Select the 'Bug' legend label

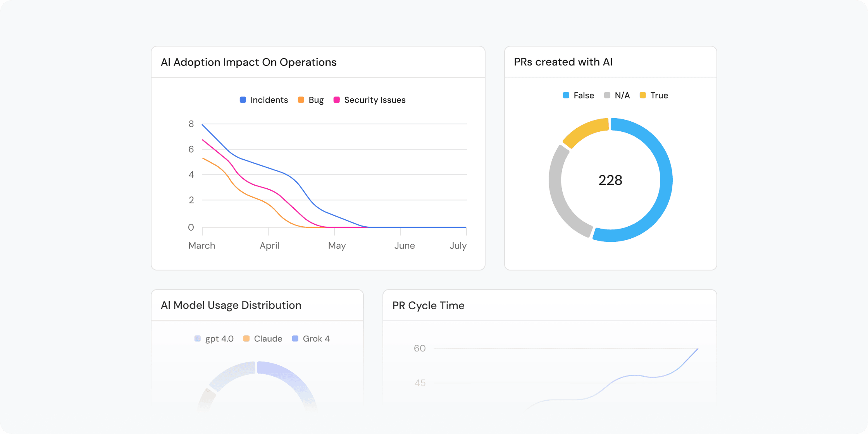click(316, 100)
